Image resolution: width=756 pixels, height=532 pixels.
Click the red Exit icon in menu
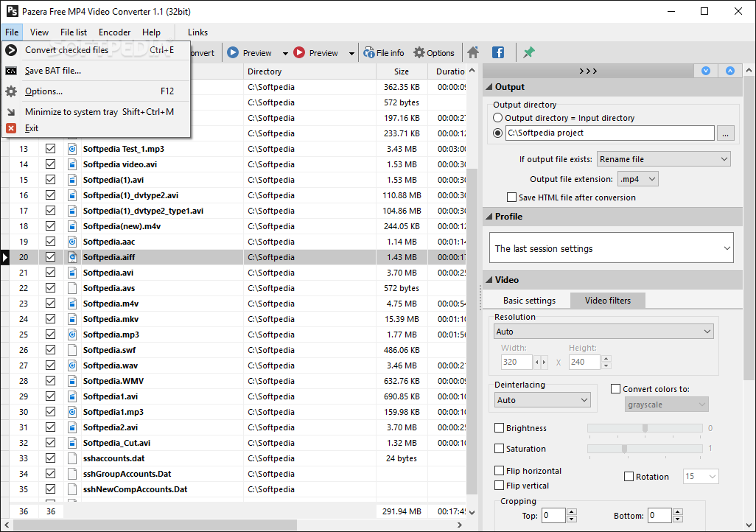[x=11, y=128]
